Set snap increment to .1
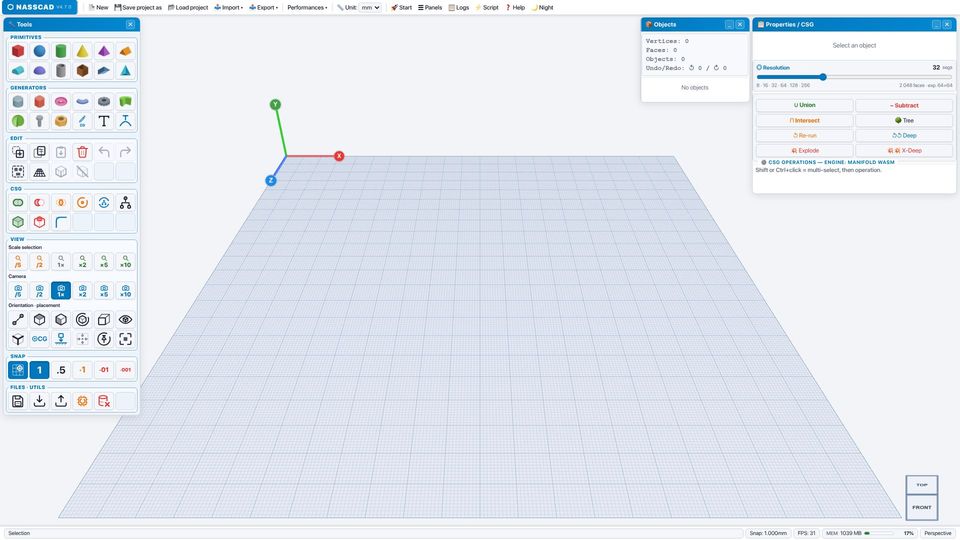The image size is (960, 540). (82, 370)
